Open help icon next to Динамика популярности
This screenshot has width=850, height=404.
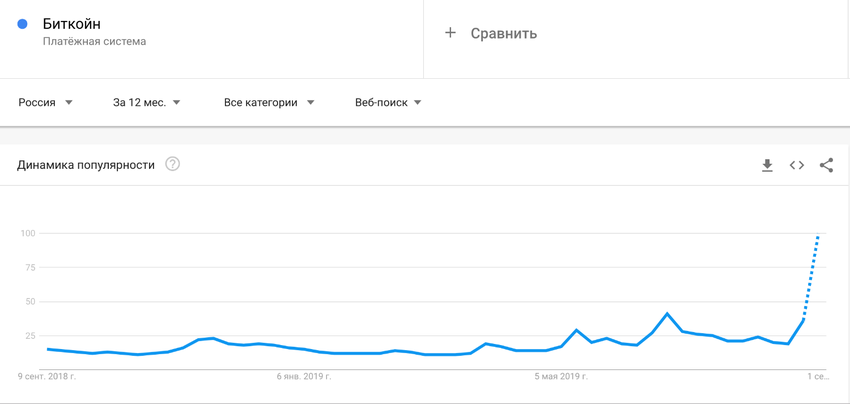coord(172,164)
